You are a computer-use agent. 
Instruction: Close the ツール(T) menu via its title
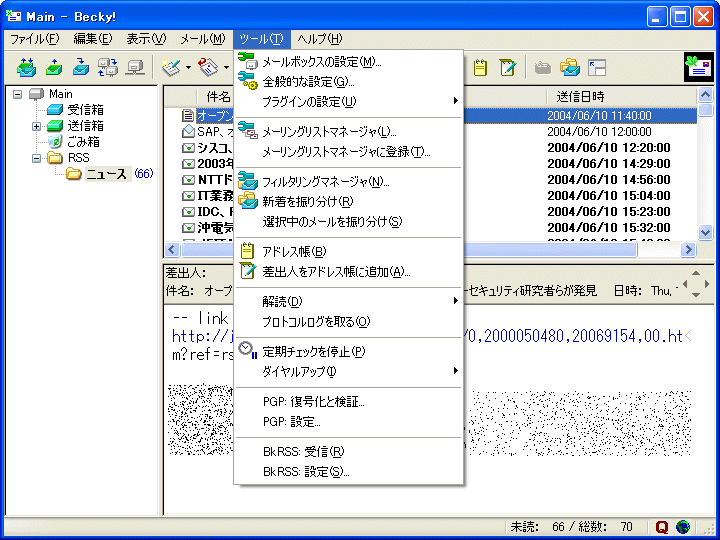pyautogui.click(x=261, y=39)
